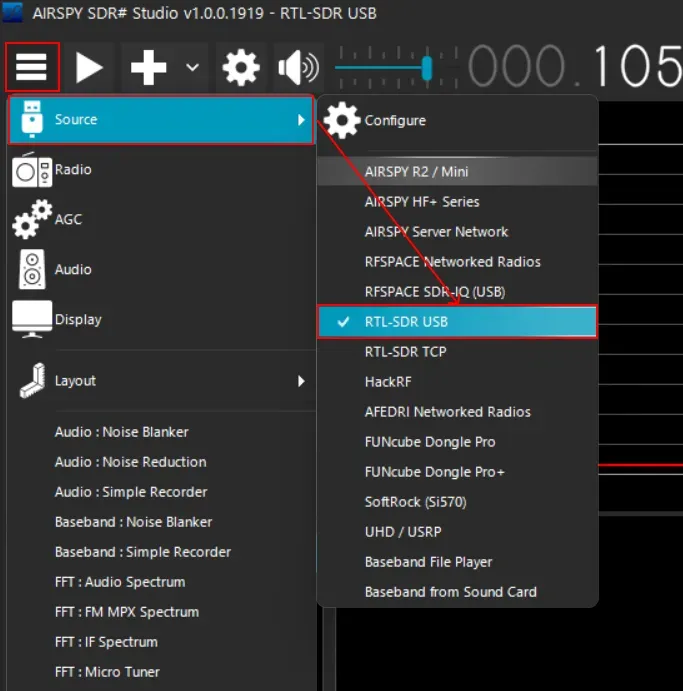Click Configure in the source submenu
This screenshot has width=683, height=691.
pyautogui.click(x=457, y=120)
